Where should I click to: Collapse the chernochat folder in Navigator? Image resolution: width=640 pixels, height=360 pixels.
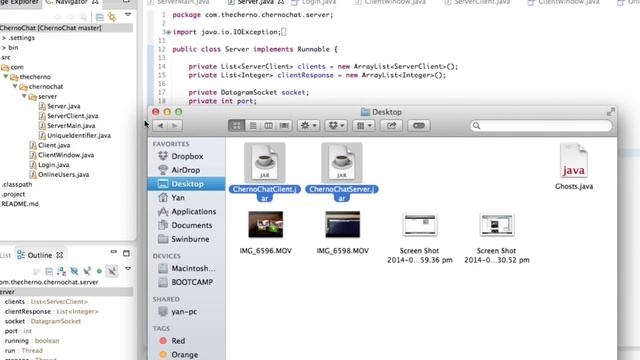pos(15,87)
